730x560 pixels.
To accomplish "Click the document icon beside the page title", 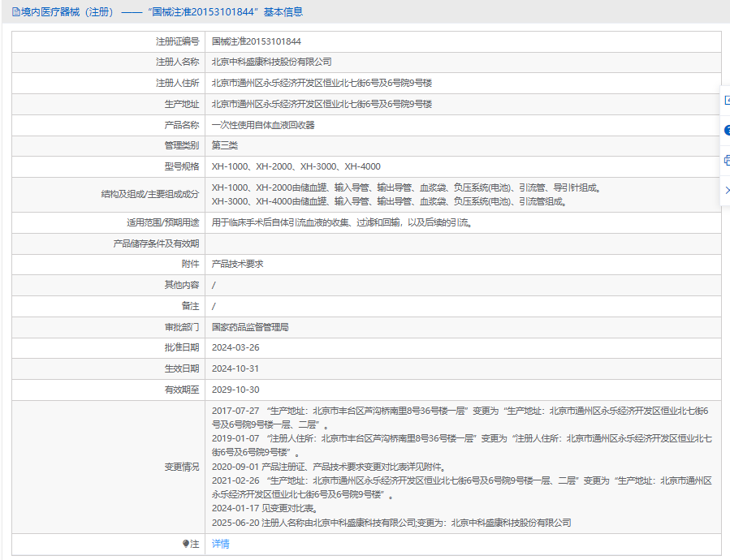I will coord(16,12).
